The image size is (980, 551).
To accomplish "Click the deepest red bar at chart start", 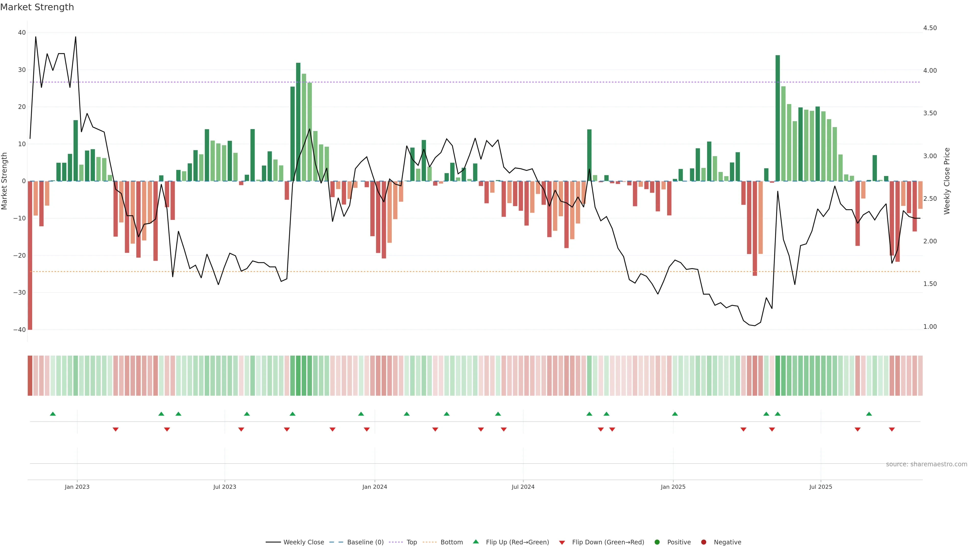I will (30, 255).
